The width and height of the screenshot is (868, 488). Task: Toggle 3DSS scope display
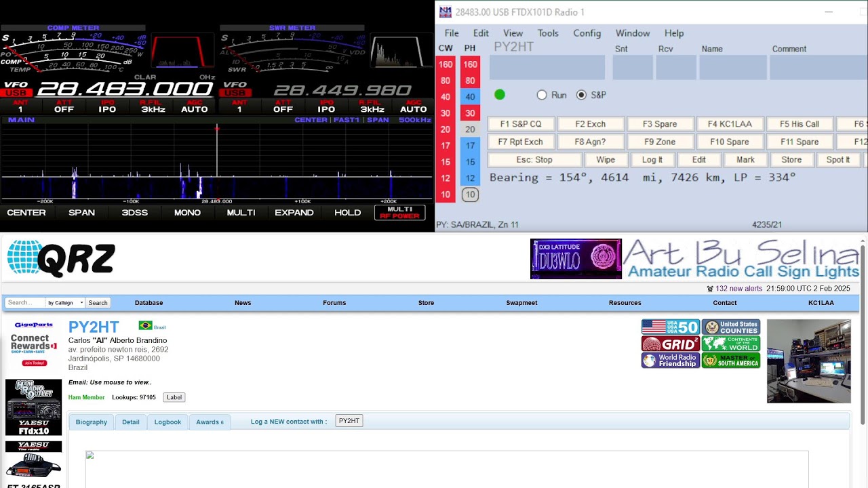pyautogui.click(x=134, y=212)
